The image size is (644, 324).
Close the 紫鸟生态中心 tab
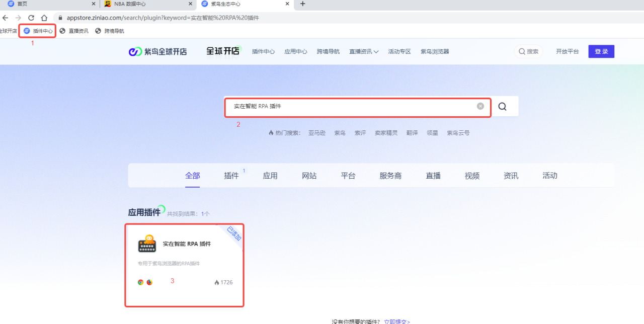coord(287,4)
